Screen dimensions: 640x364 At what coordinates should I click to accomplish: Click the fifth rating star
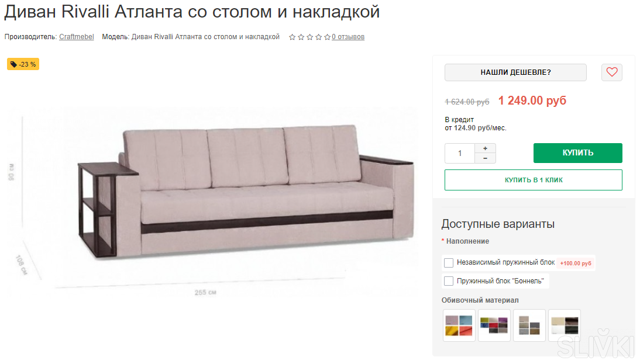click(x=328, y=37)
